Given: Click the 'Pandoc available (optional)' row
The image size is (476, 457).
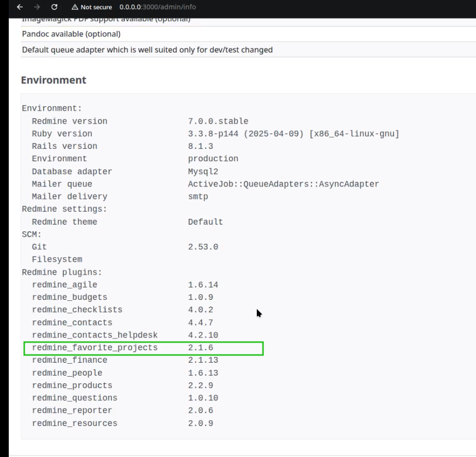Looking at the screenshot, I should (x=249, y=34).
